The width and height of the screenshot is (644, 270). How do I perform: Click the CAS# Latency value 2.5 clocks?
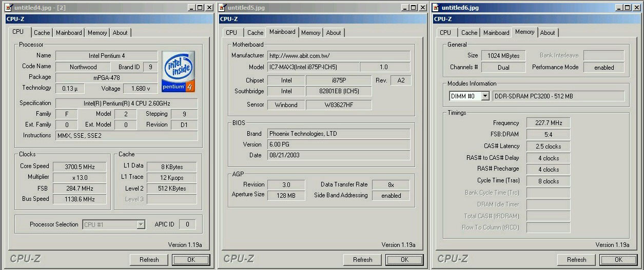tap(548, 147)
